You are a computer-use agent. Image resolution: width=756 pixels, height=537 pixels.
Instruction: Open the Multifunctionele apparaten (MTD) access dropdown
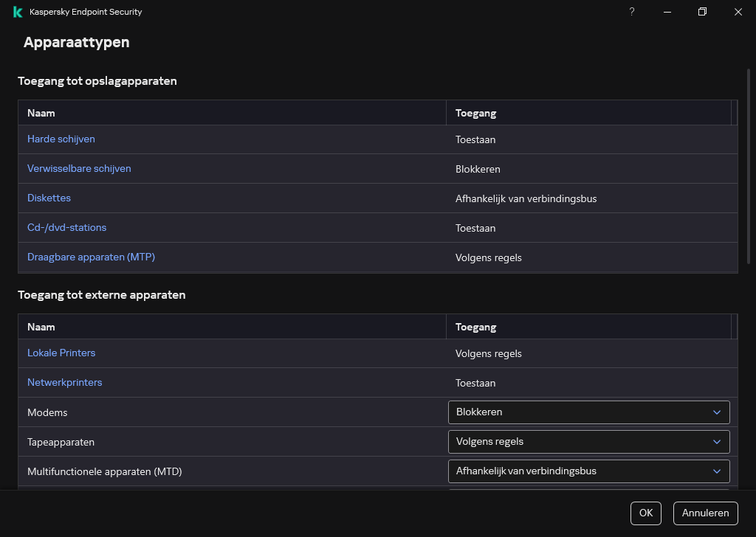588,471
